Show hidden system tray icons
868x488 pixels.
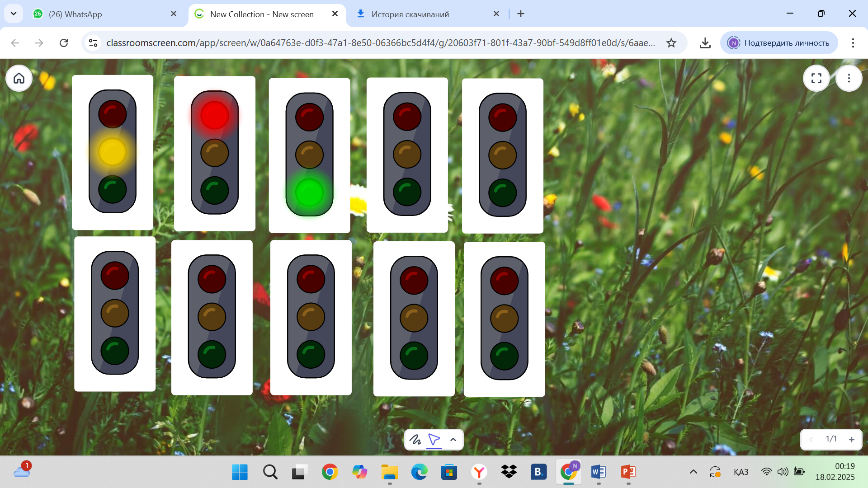[x=693, y=472]
